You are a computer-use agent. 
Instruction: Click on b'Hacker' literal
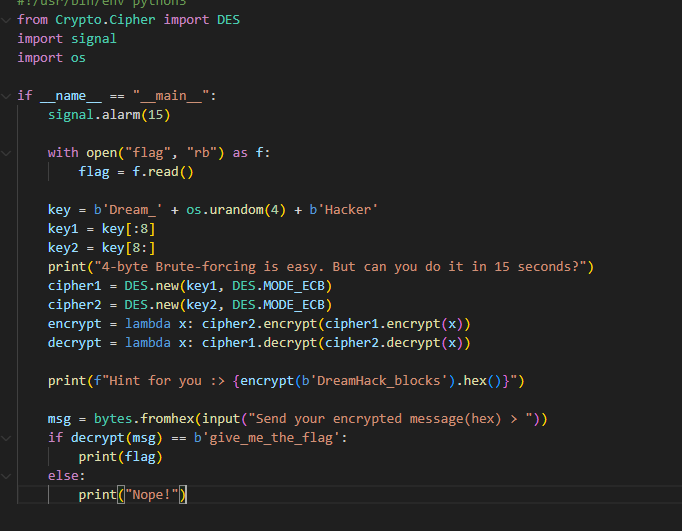(344, 210)
